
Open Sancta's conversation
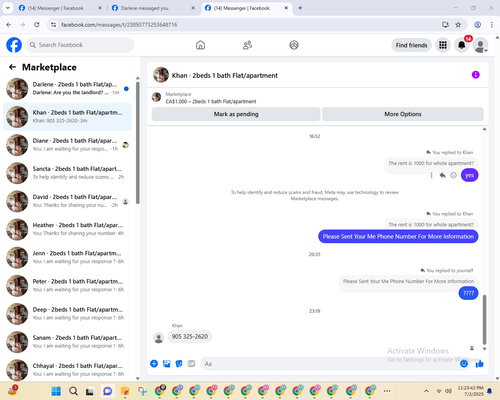click(67, 173)
